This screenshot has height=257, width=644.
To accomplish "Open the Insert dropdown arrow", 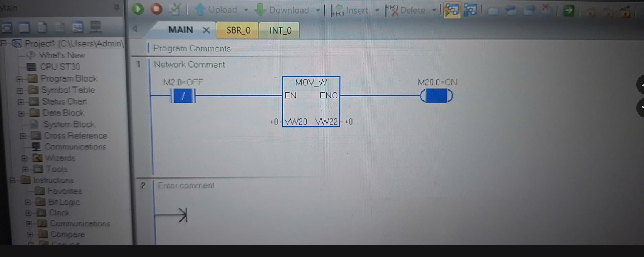I will pos(377,10).
